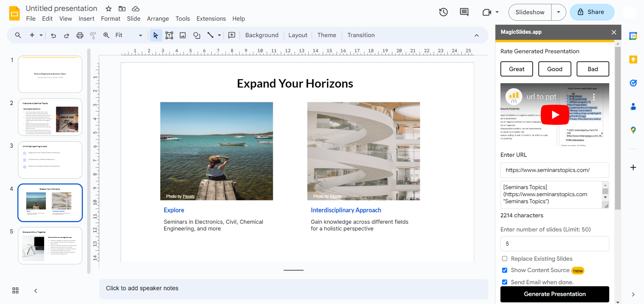
Task: Get add-ons with plus icon
Action: tap(633, 167)
